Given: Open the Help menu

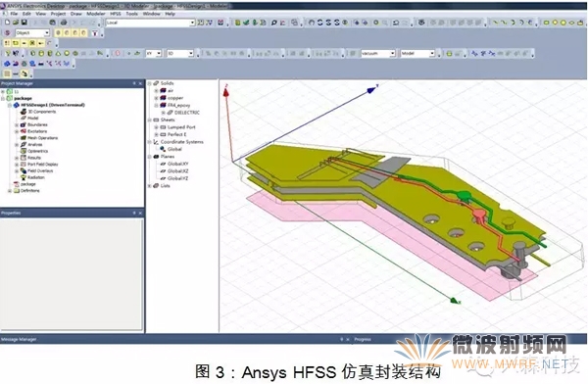Looking at the screenshot, I should 171,14.
